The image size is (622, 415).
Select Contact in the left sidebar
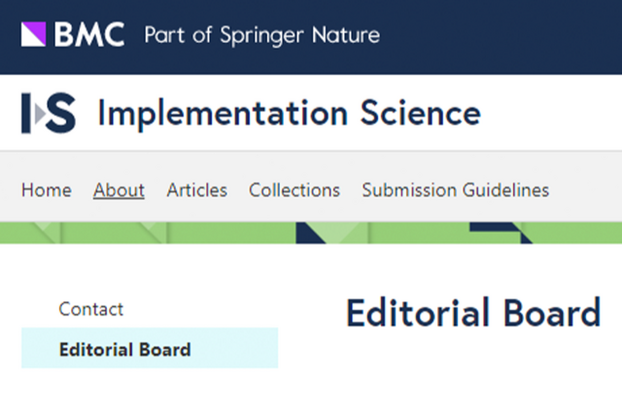click(91, 309)
